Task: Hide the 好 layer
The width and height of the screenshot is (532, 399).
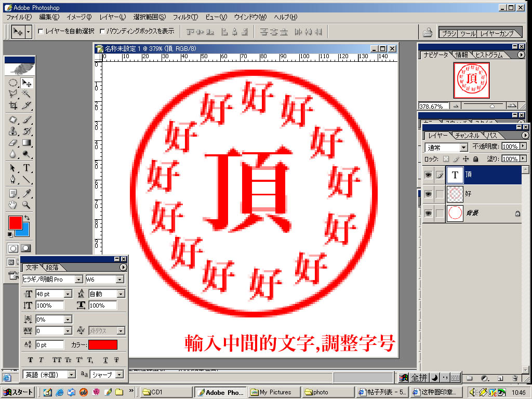Action: point(428,194)
